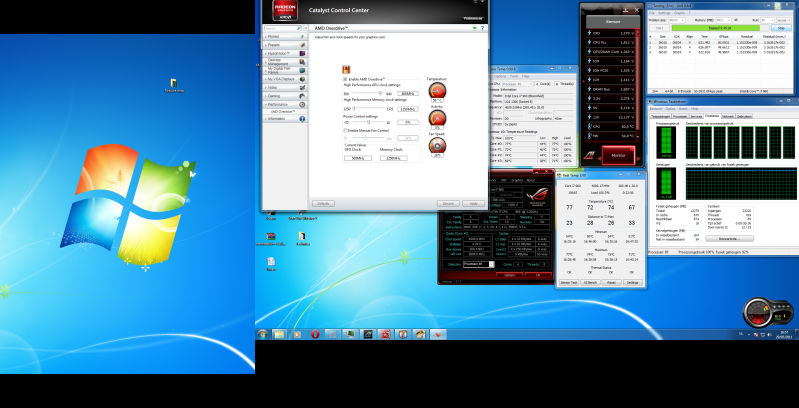Click Reset button in Real Temp

611,282
